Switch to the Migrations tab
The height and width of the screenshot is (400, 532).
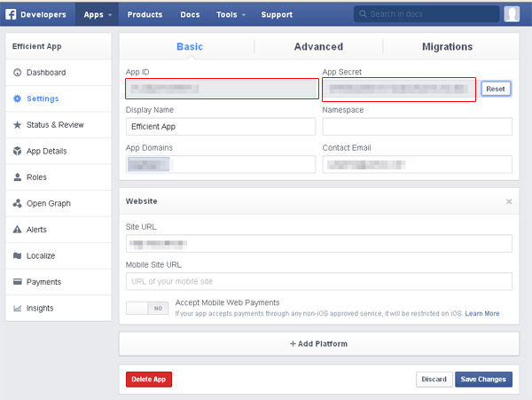(x=447, y=46)
